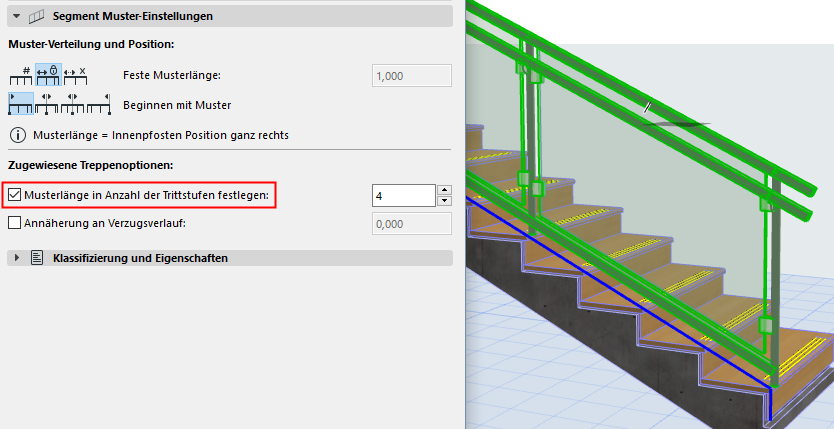Click the Segment Muster-Einstellungen header title
Image resolution: width=834 pixels, height=429 pixels.
pyautogui.click(x=132, y=16)
